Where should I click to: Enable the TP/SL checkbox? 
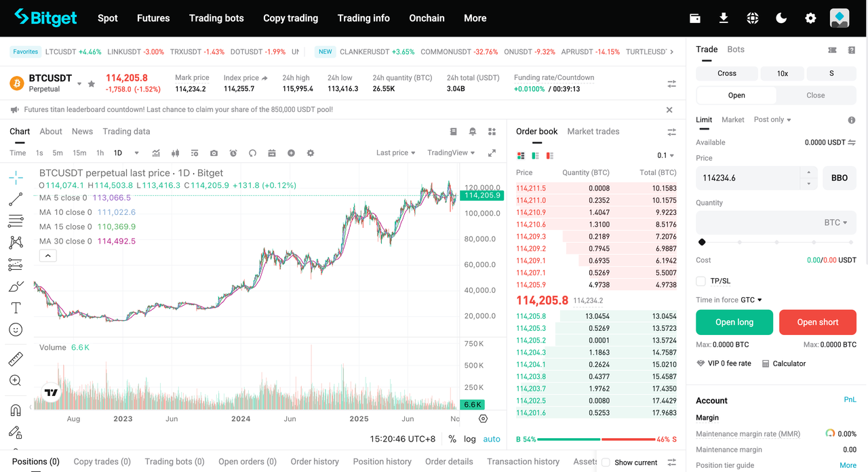[x=703, y=281]
